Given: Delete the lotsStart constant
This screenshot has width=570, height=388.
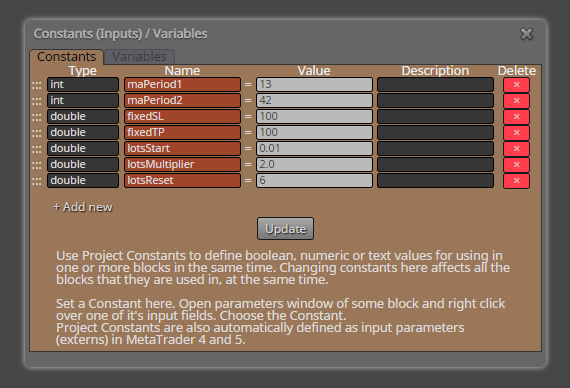Looking at the screenshot, I should click(516, 149).
